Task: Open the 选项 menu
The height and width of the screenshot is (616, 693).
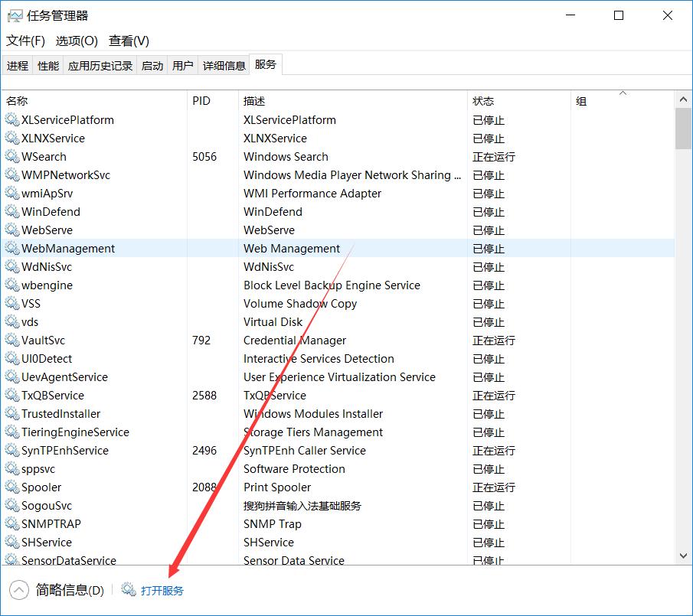Action: click(x=76, y=41)
